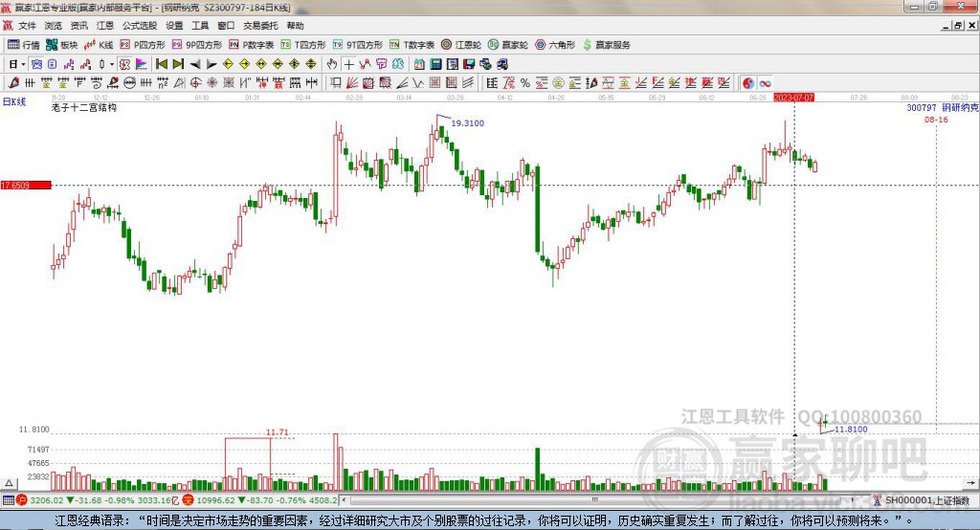Expand the indicator panel triangle button

(x=9, y=483)
